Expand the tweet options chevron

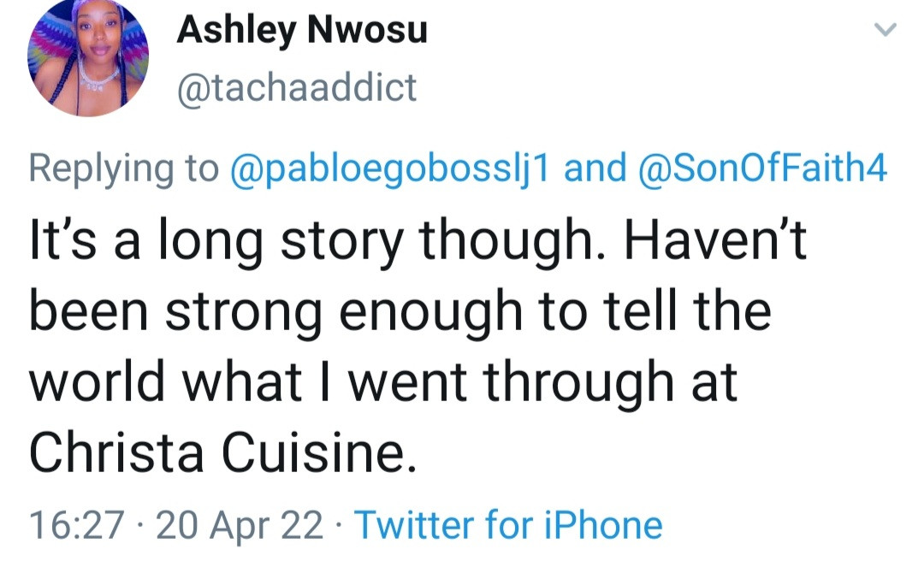pos(885,31)
